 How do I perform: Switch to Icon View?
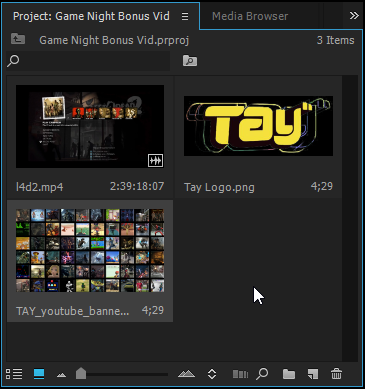39,374
